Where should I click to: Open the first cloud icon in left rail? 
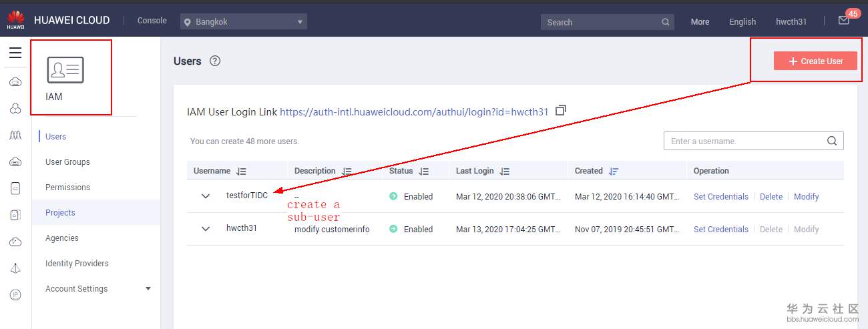15,82
